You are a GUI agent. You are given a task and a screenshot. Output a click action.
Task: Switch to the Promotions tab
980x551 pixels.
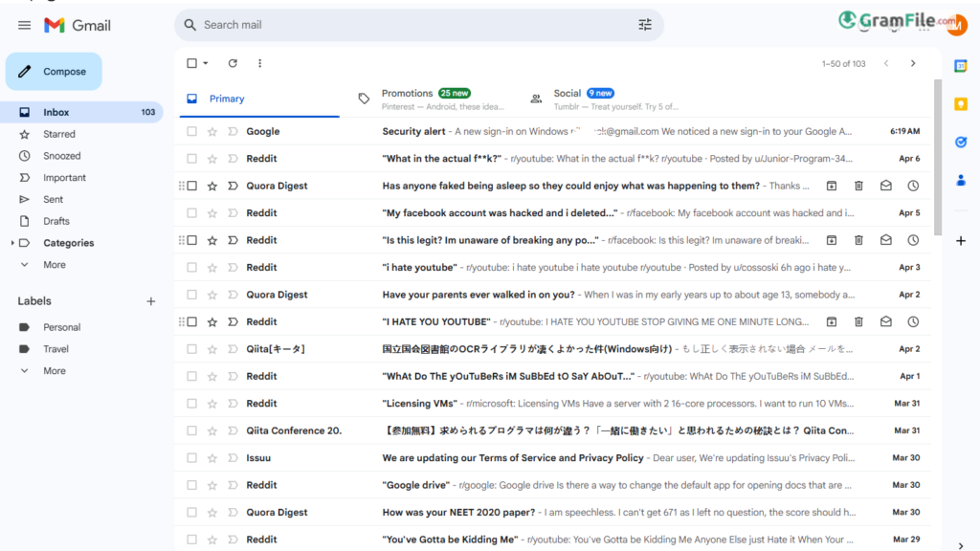click(433, 99)
